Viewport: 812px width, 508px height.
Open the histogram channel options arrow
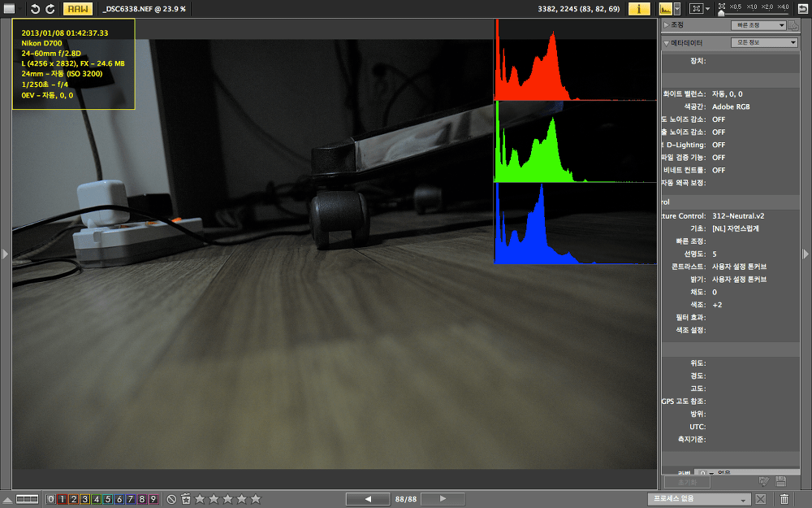coord(677,9)
